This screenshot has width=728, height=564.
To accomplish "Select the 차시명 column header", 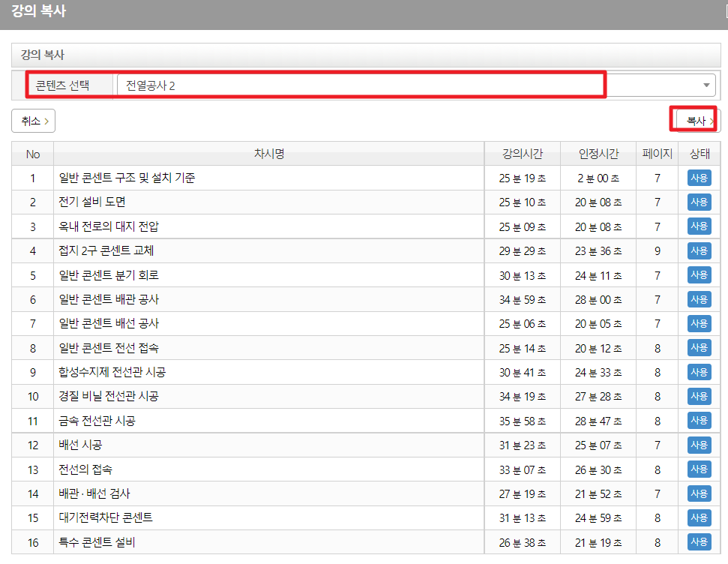I will pos(268,154).
